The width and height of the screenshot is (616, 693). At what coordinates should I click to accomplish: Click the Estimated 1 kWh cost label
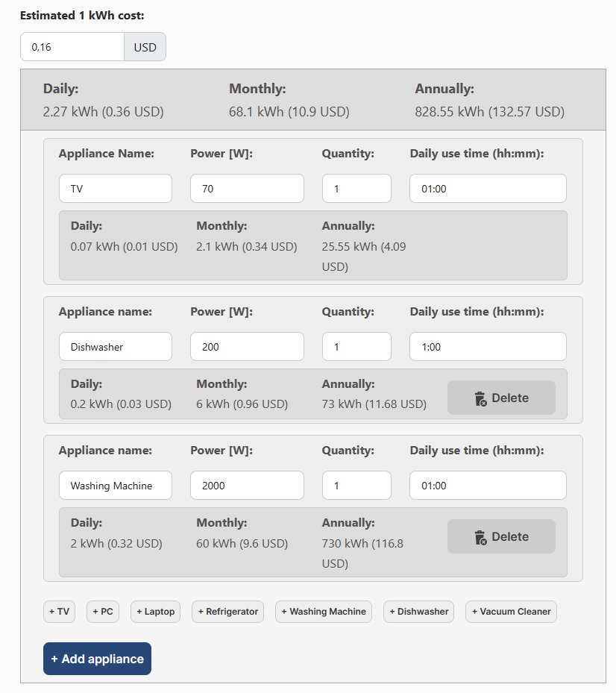[x=82, y=16]
